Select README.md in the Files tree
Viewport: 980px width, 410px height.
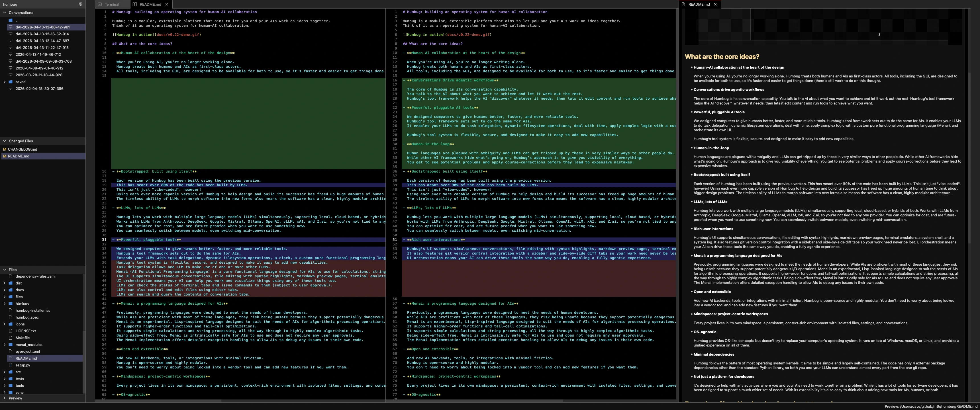[x=27, y=358]
